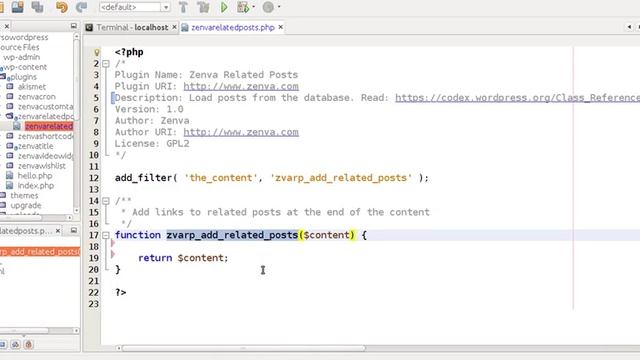Image resolution: width=640 pixels, height=360 pixels.
Task: Close the Terminal - localhost tab
Action: point(174,27)
